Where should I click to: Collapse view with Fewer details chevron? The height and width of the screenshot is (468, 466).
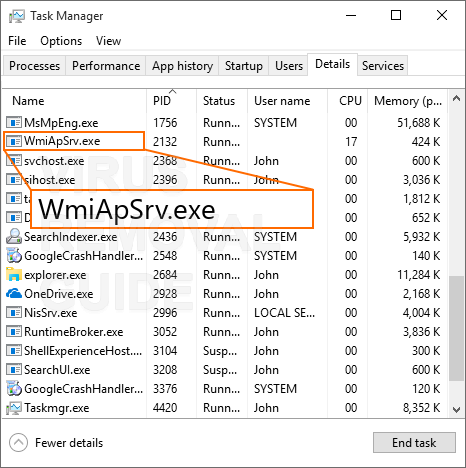pos(18,443)
